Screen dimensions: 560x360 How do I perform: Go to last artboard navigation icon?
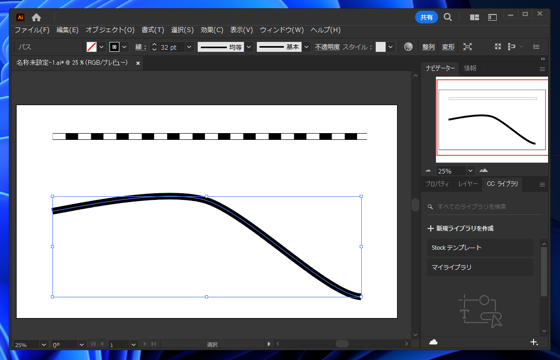click(x=154, y=344)
